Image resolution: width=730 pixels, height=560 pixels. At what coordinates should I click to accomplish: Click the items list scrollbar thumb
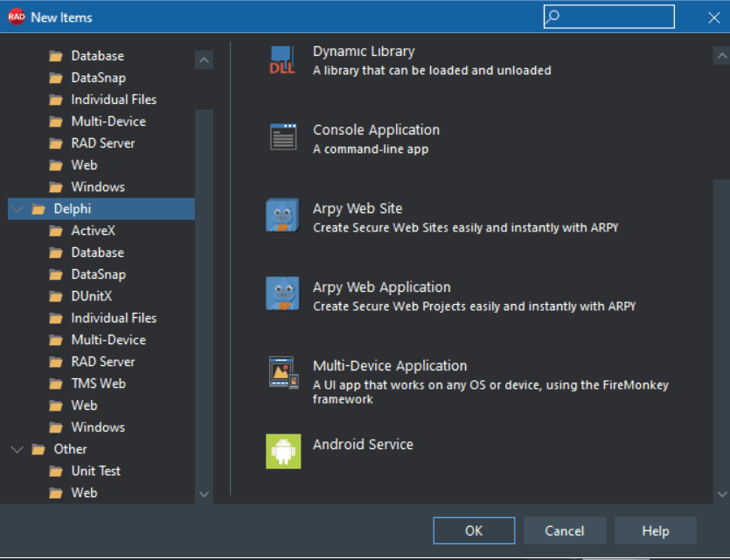(721, 333)
